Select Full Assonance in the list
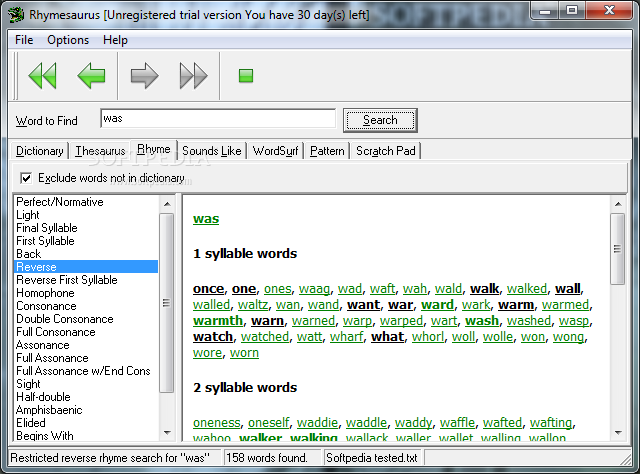Screen dimensions: 640x474 [x=86, y=358]
